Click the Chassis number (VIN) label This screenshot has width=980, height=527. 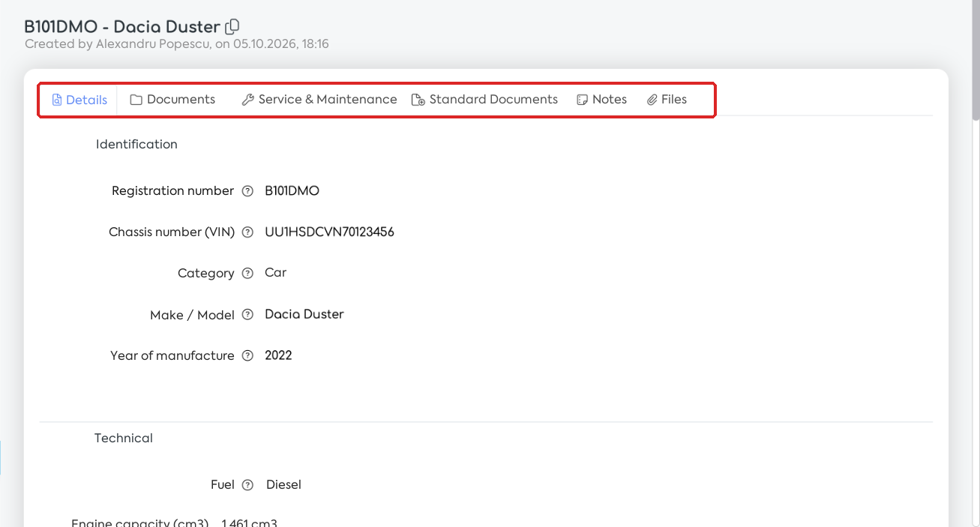tap(172, 232)
